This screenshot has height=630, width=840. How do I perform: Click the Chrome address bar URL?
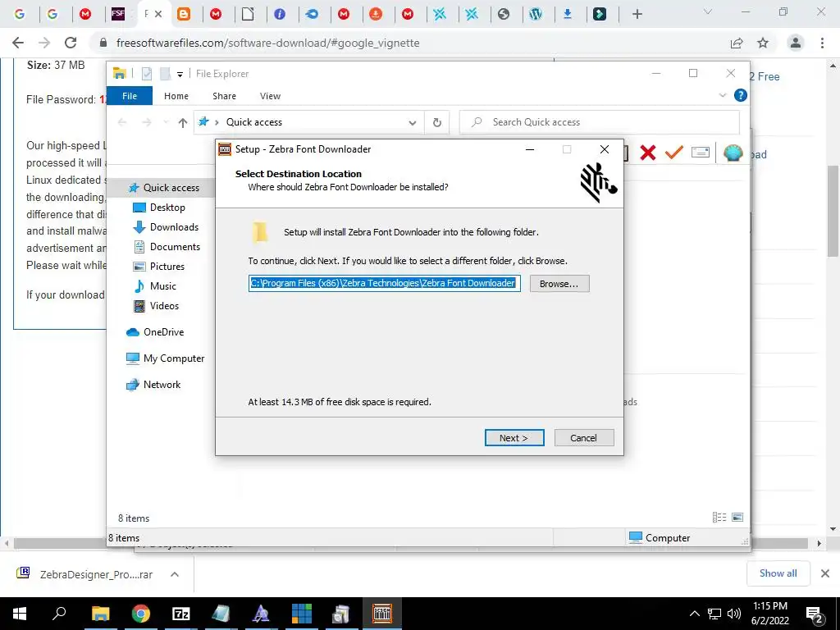(268, 43)
